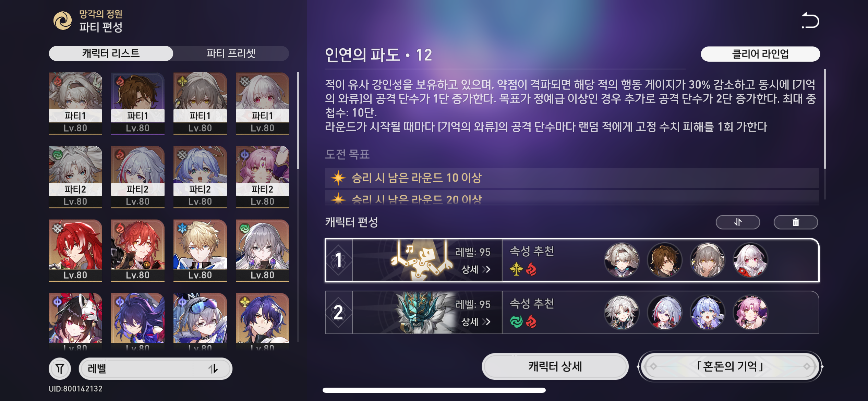Click the trash icon to clear lineup
Image resolution: width=868 pixels, height=401 pixels.
coord(796,222)
